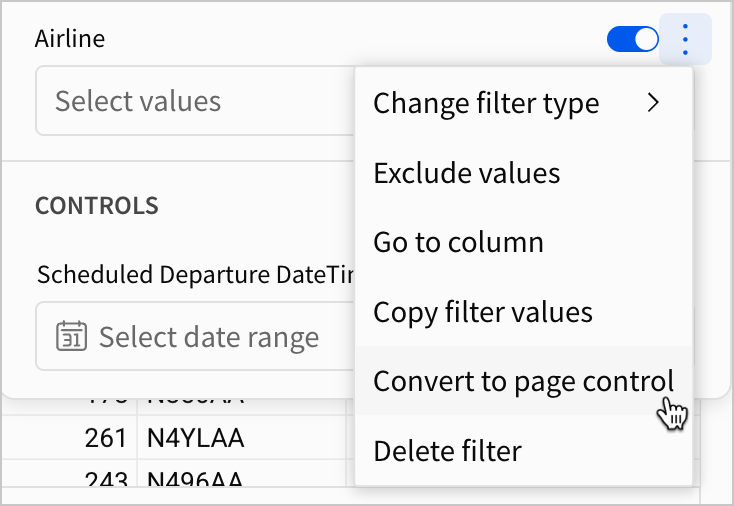This screenshot has height=506, width=734.
Task: Choose Delete filter from the menu
Action: tap(447, 451)
